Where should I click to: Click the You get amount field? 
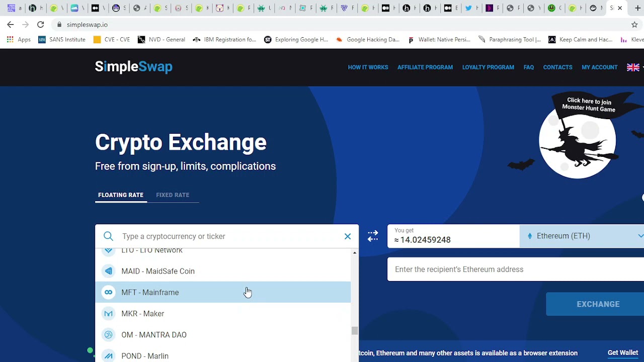pyautogui.click(x=453, y=236)
